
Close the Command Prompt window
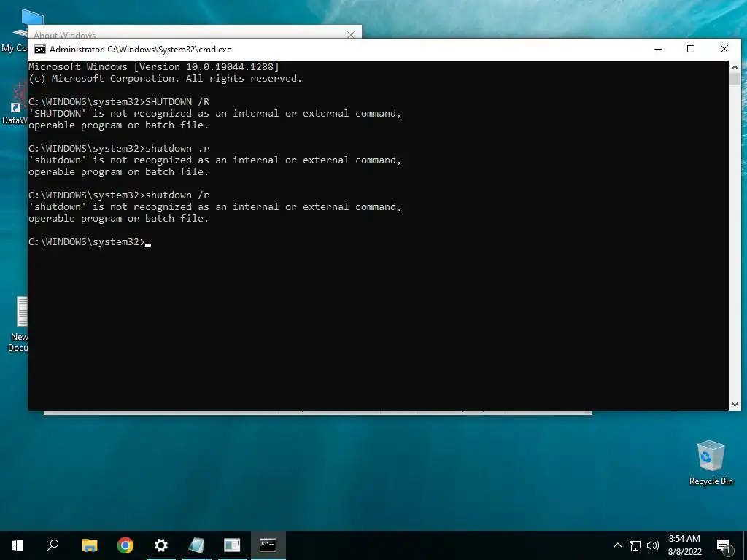click(x=724, y=49)
